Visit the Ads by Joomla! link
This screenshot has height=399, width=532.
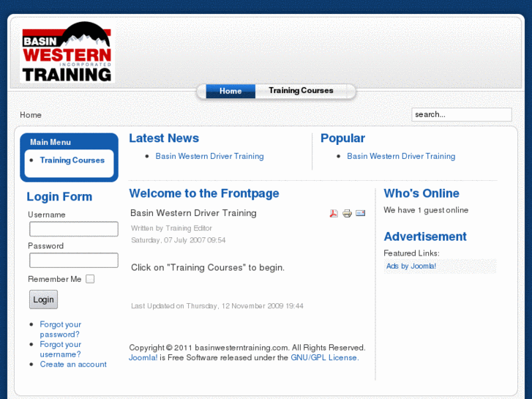pos(411,266)
